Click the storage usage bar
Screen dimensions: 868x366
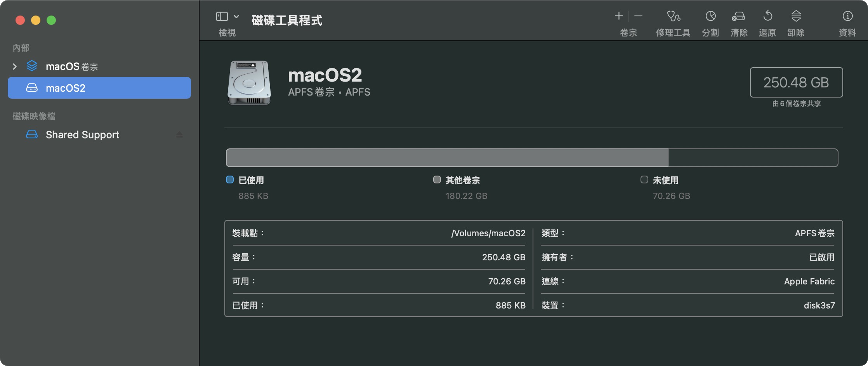pos(532,158)
